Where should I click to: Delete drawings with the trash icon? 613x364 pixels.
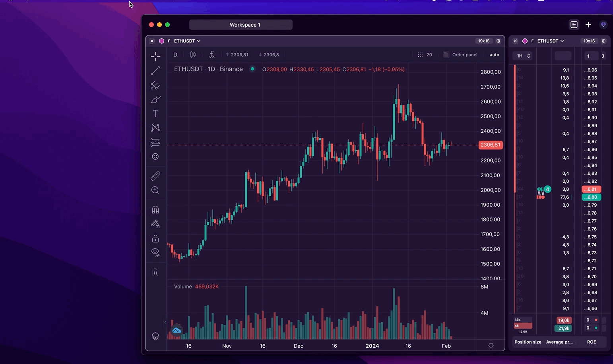(x=155, y=272)
